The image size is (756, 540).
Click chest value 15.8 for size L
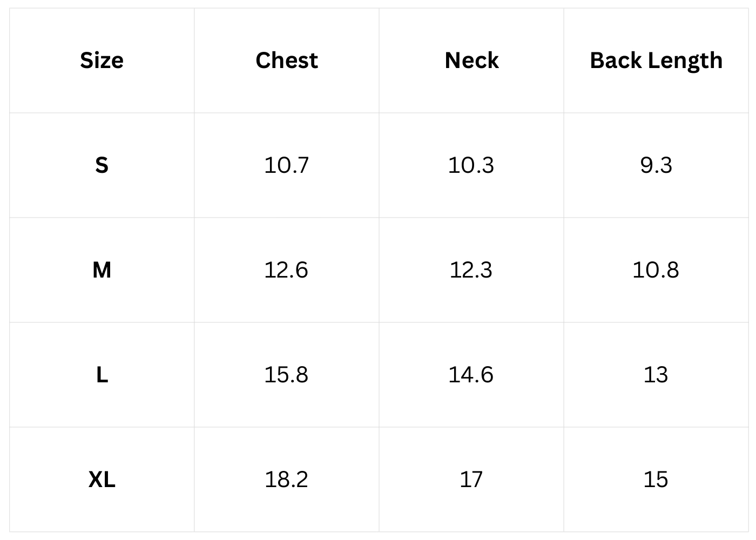click(x=286, y=374)
